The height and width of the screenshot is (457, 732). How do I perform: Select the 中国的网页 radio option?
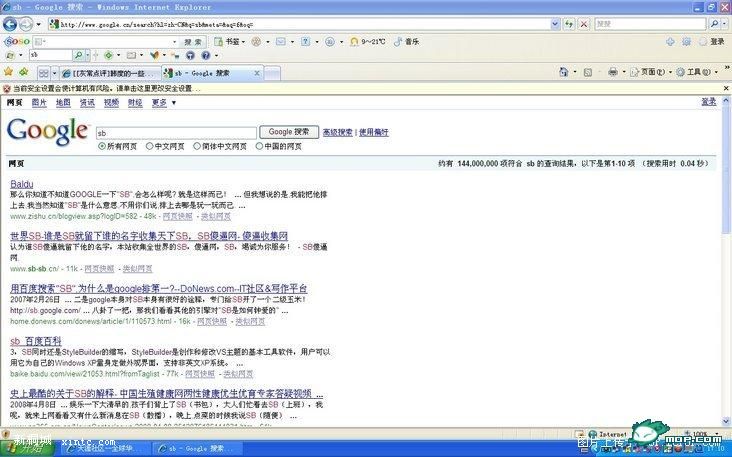point(258,146)
